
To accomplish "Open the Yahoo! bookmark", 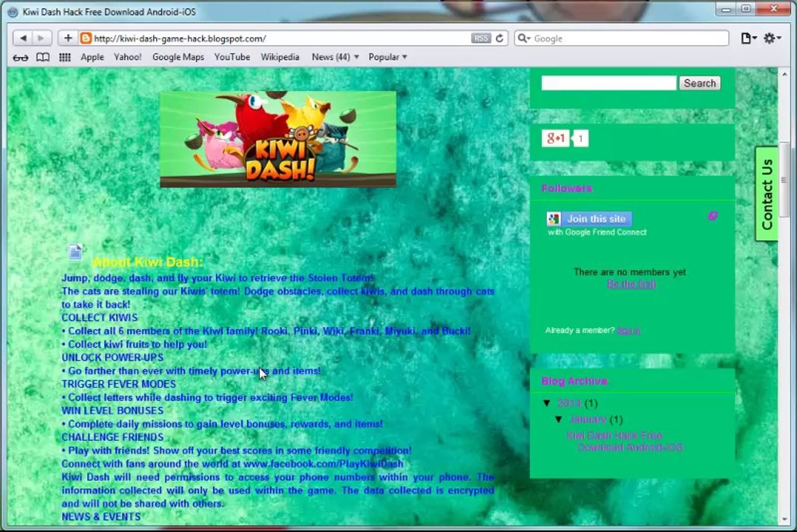I will click(128, 57).
